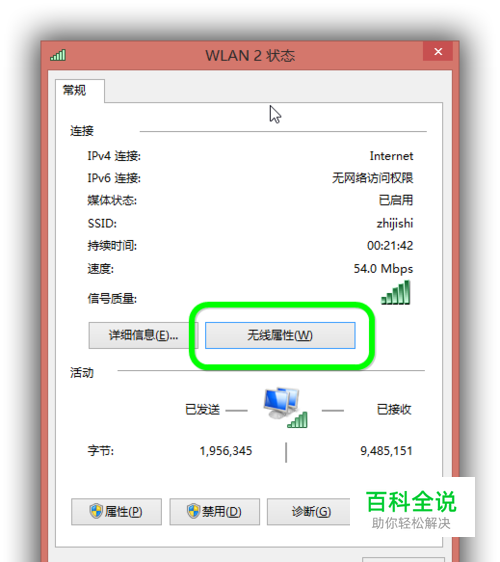Click the 00:21:42 duration value

tap(390, 246)
